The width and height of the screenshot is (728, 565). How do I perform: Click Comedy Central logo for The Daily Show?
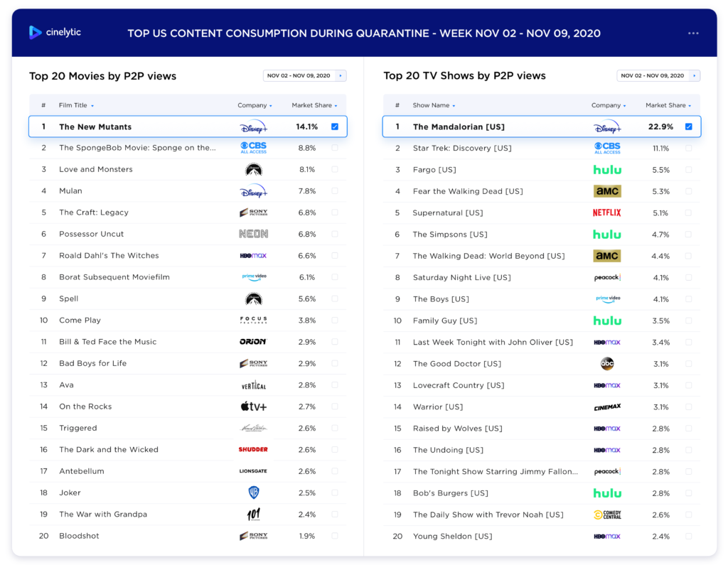(x=607, y=515)
